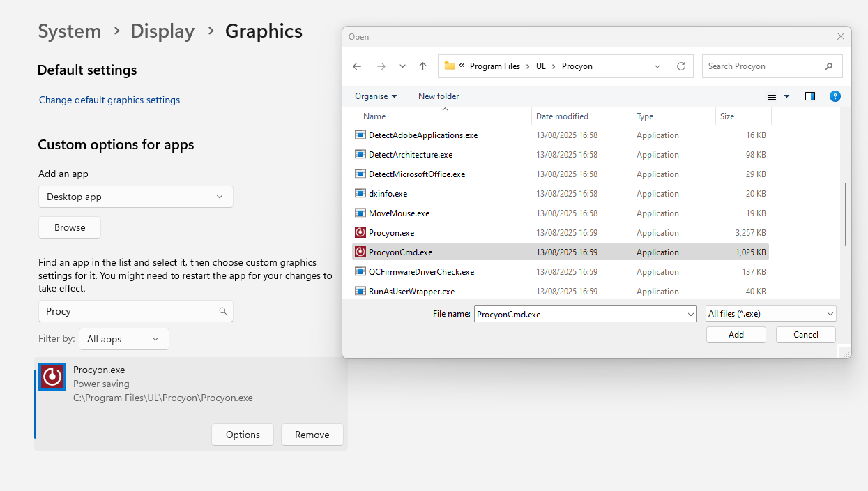Click the Procyon breadcrumb segment
Image resolution: width=868 pixels, height=491 pixels.
(577, 66)
